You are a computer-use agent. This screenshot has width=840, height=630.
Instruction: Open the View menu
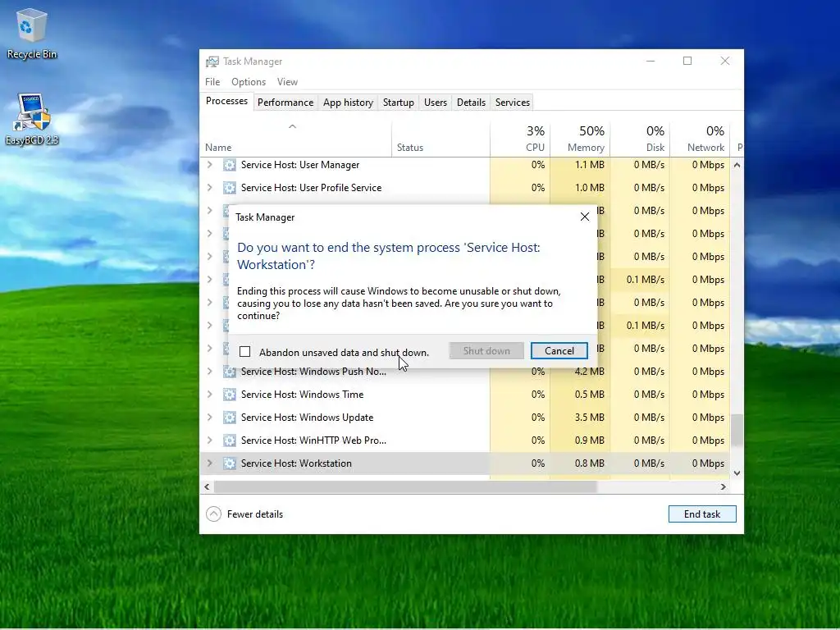tap(287, 82)
